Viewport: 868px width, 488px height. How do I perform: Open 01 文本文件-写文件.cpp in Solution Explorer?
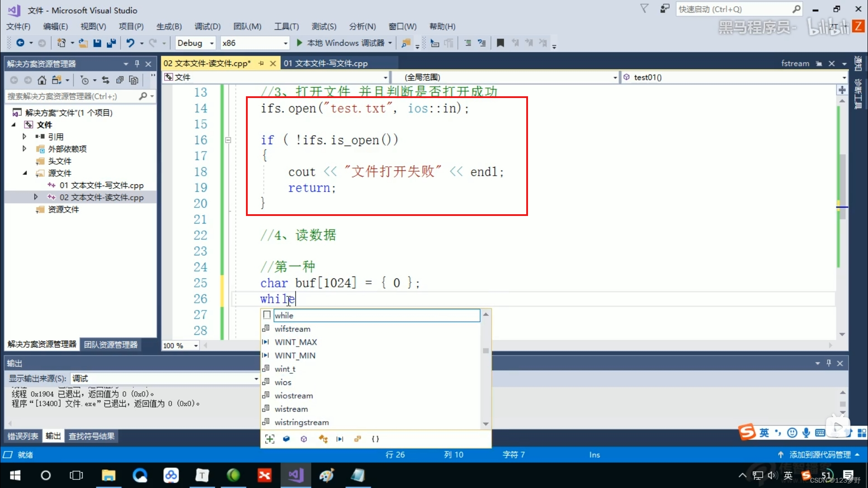coord(101,185)
